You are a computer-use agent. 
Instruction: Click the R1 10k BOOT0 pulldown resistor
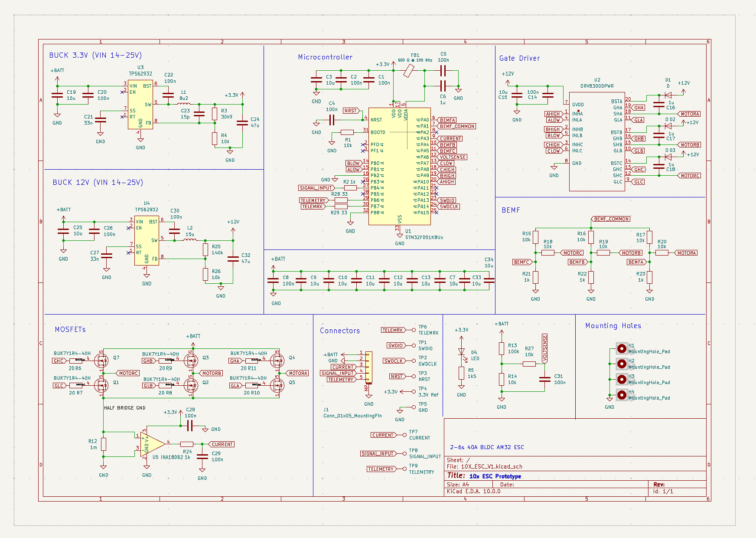347,132
